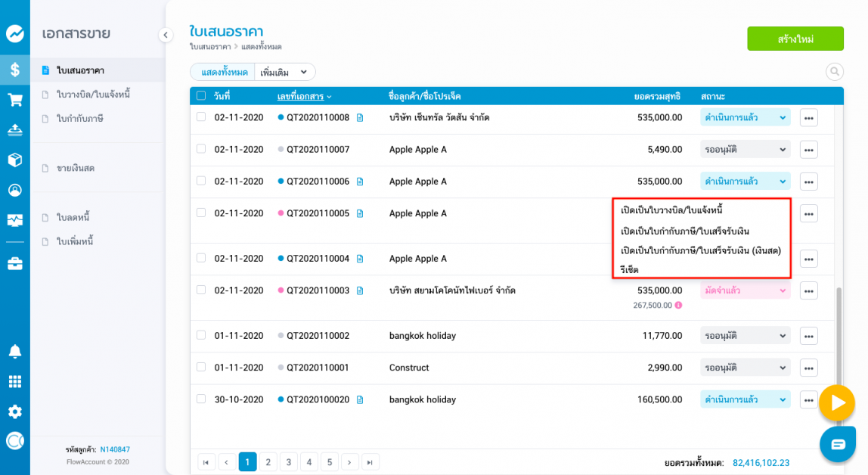Check the box for QT2020110007
This screenshot has width=868, height=475.
[201, 149]
